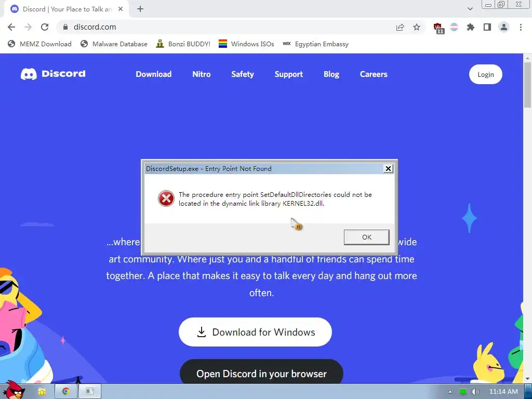Viewport: 532px width, 399px height.
Task: Toggle the browser side panel icon
Action: pos(487,27)
